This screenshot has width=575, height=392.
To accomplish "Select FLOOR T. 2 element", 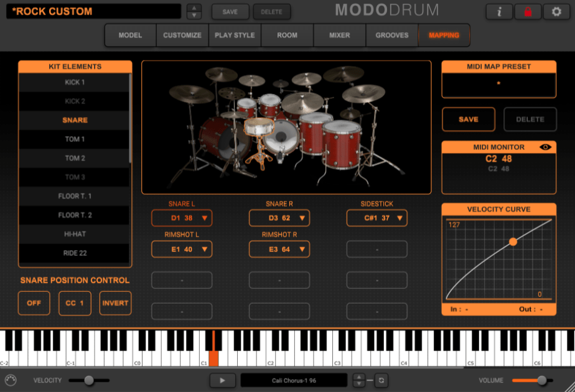I will click(75, 215).
